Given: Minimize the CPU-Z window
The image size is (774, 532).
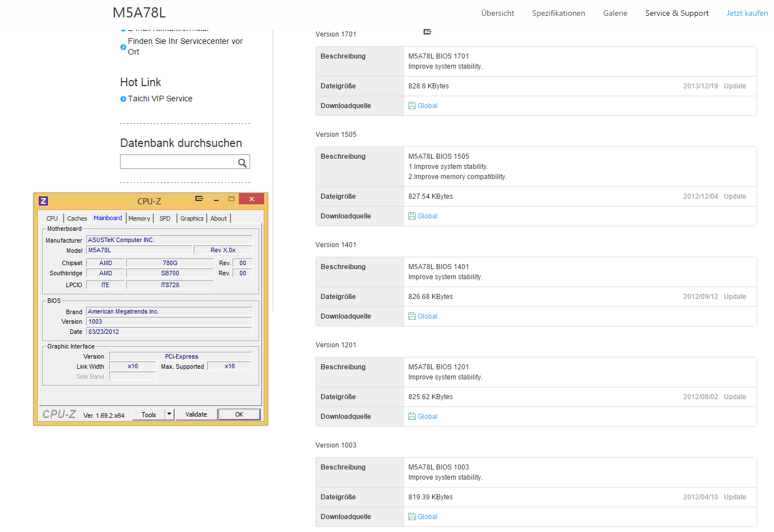Looking at the screenshot, I should [216, 199].
